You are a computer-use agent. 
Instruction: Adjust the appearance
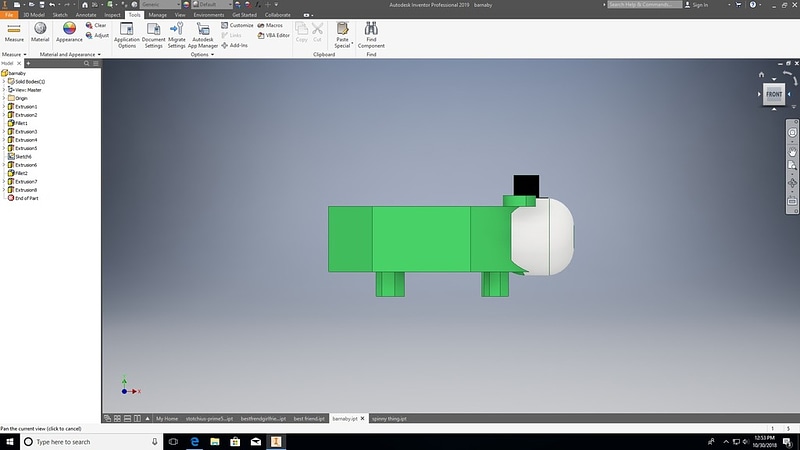(97, 35)
